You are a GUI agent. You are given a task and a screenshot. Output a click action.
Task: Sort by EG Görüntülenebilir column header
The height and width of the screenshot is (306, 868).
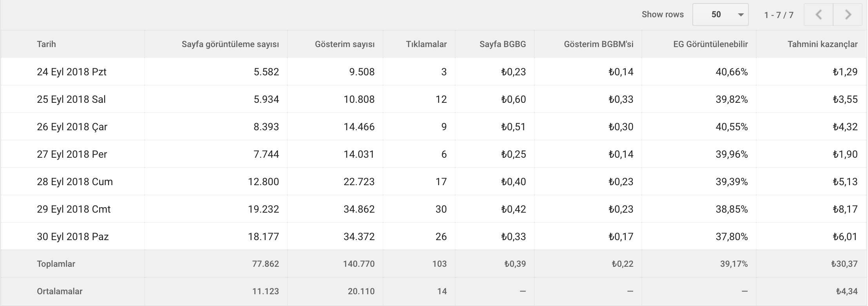click(x=710, y=44)
